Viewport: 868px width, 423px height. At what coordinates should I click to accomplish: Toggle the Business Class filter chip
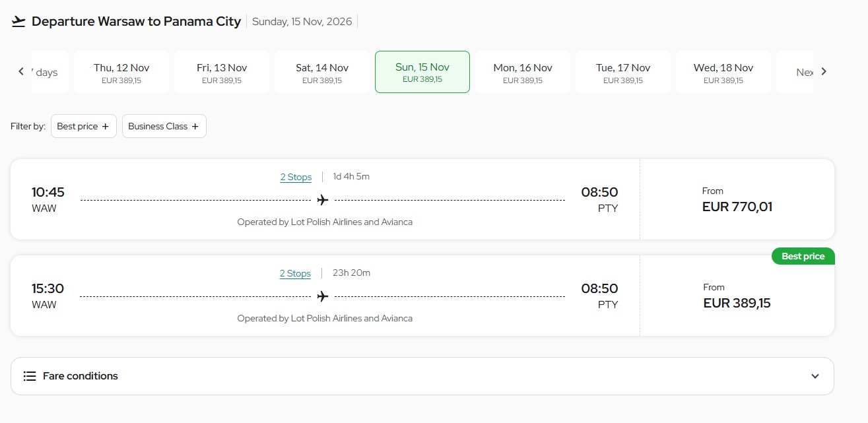(x=164, y=126)
